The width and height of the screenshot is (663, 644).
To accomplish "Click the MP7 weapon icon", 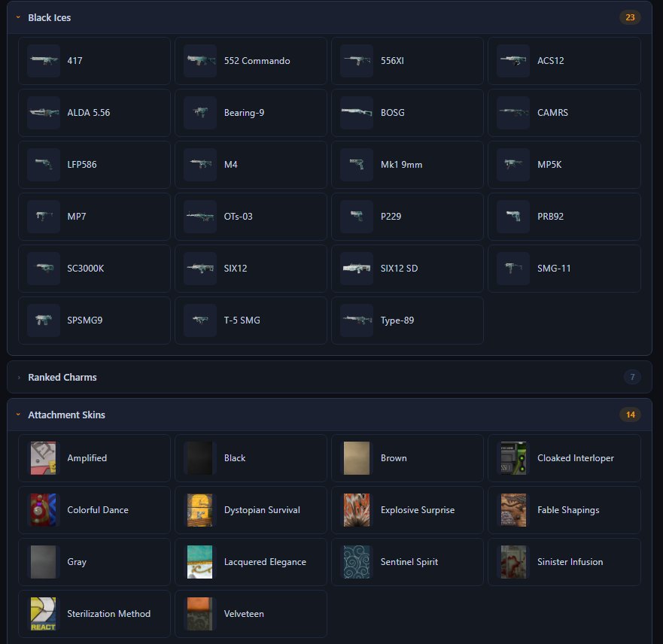I will point(44,217).
